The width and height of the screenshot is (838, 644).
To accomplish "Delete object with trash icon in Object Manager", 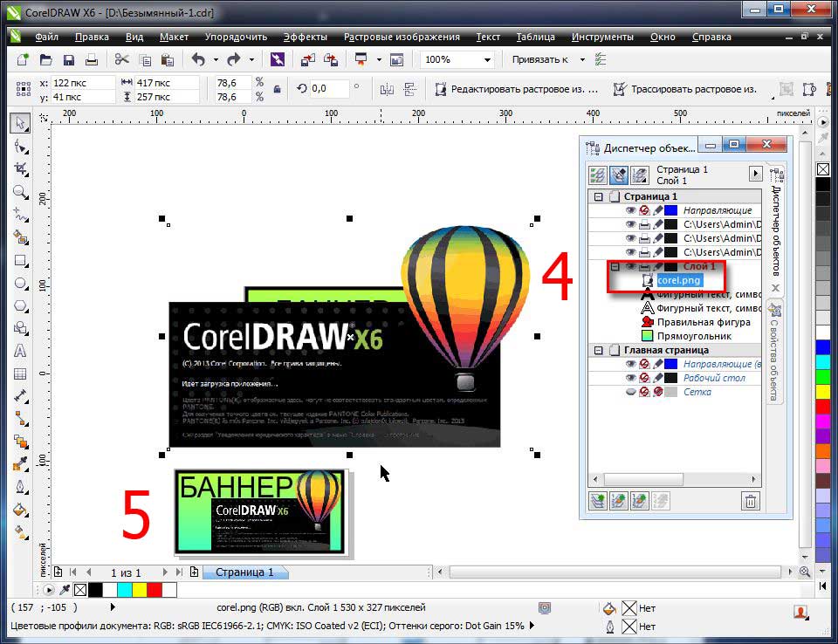I will pos(750,501).
